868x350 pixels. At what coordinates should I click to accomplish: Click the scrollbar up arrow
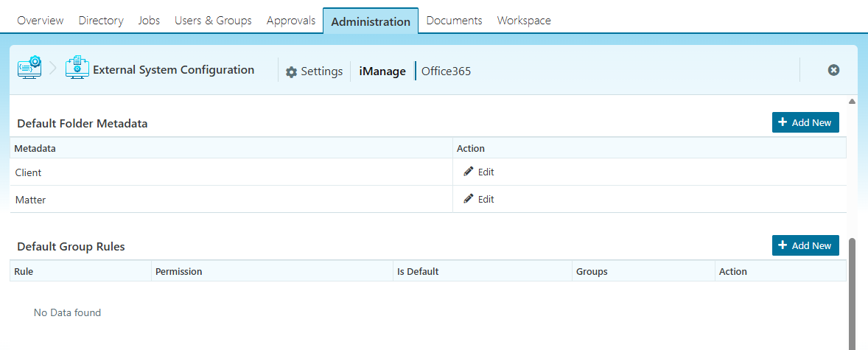852,101
